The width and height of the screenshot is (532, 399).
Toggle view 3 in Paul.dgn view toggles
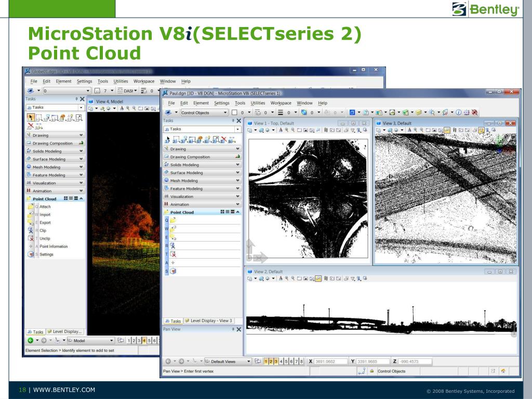276,362
